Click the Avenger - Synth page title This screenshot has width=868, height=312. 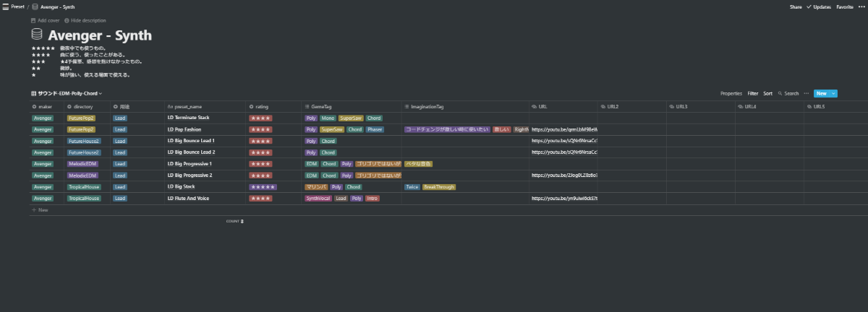point(100,35)
